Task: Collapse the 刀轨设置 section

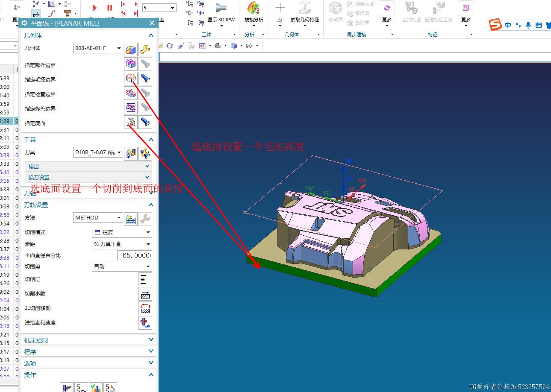Action: coord(151,205)
